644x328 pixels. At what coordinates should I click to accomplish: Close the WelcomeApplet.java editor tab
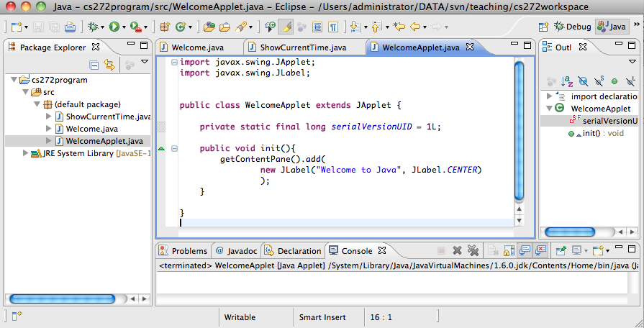[x=470, y=47]
